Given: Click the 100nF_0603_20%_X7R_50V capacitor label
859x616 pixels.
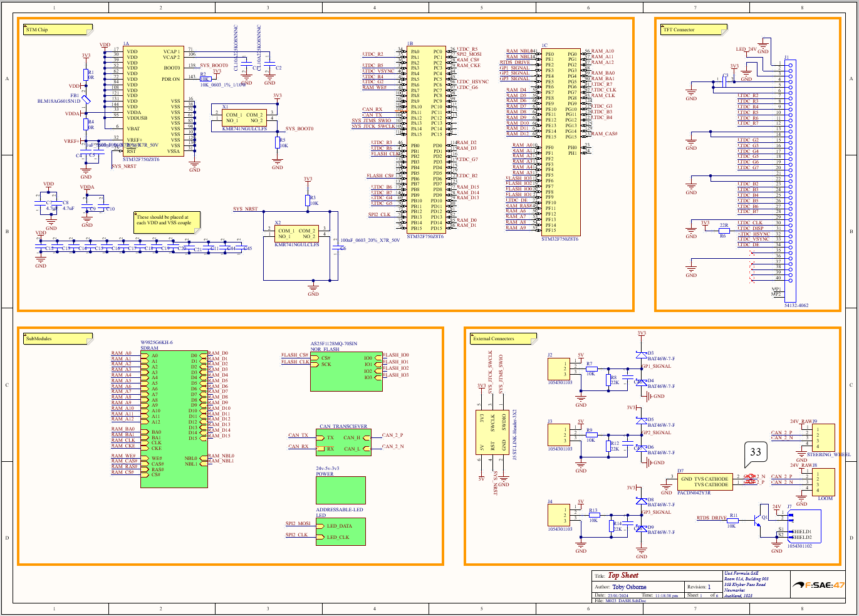Looking at the screenshot, I should (x=370, y=240).
